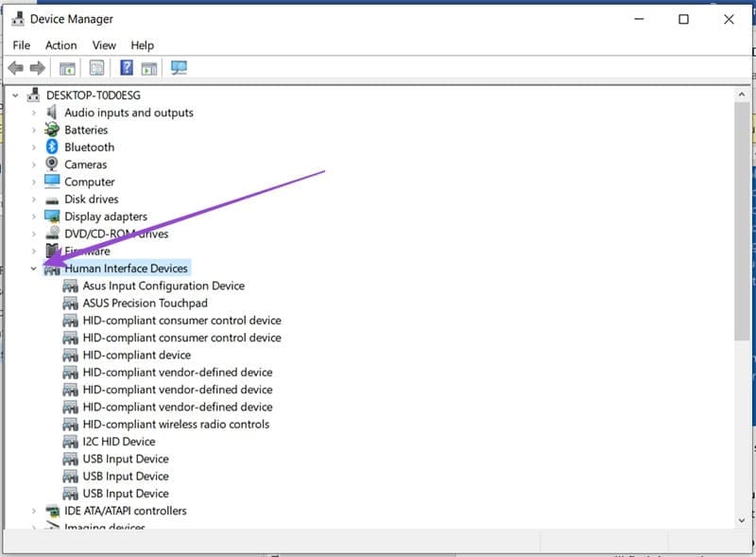Toggle the Show/Hide Console Tree icon
This screenshot has height=557, width=756.
66,67
